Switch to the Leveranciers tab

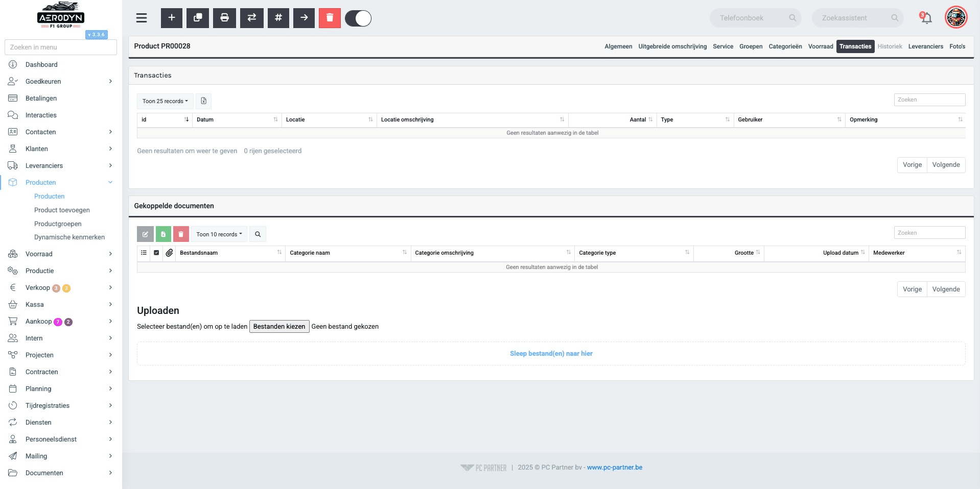point(925,46)
